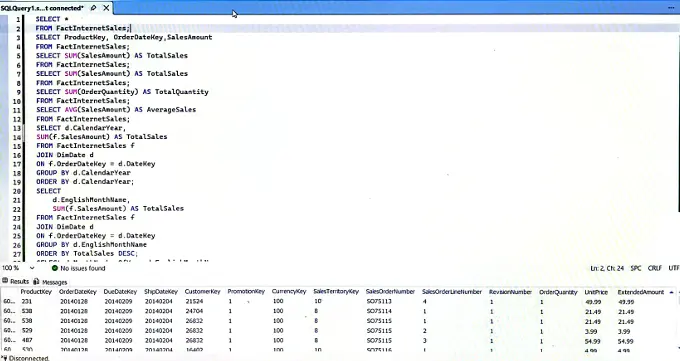Place cursor on SELECT ProductKey, OrderDateKey line
This screenshot has height=361, width=680.
coord(124,37)
